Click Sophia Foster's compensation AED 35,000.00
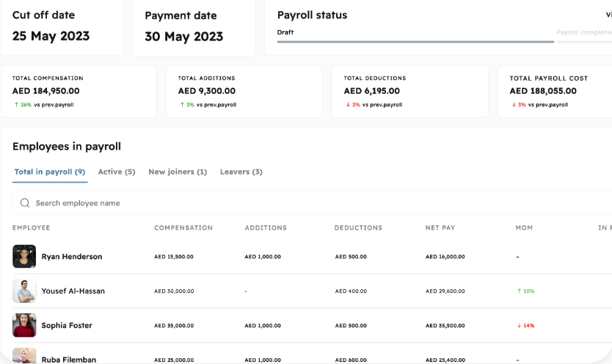612x364 pixels. pyautogui.click(x=174, y=325)
